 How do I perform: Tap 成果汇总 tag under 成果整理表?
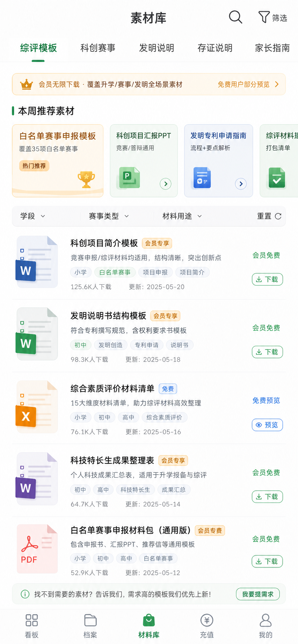pos(174,490)
